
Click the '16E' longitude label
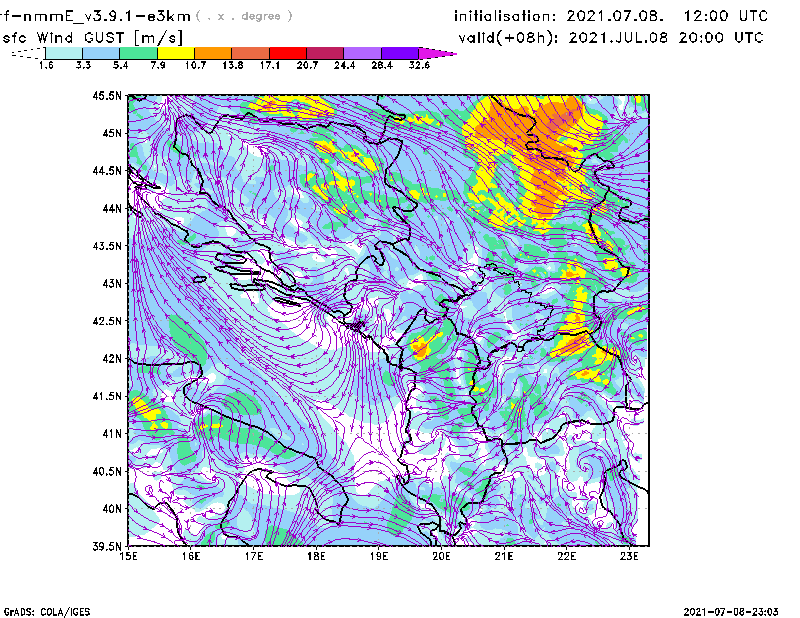pos(191,556)
